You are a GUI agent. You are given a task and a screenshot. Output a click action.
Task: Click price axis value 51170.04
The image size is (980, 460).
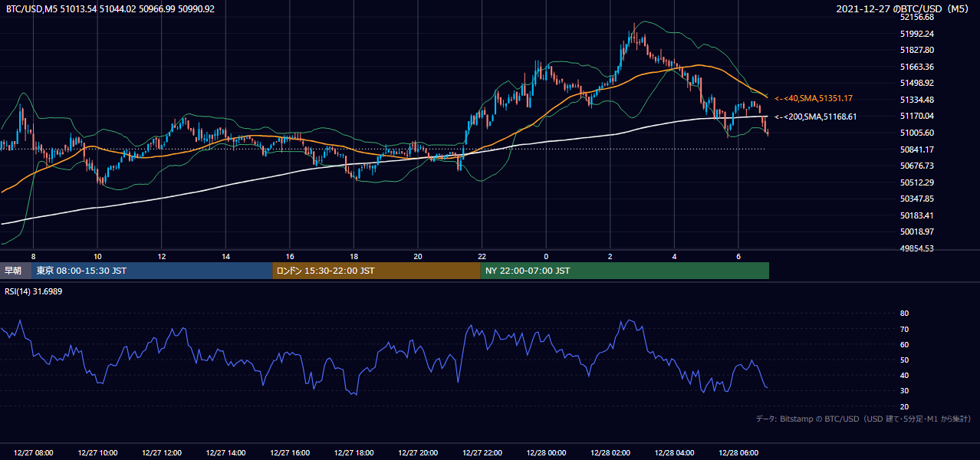pyautogui.click(x=916, y=116)
